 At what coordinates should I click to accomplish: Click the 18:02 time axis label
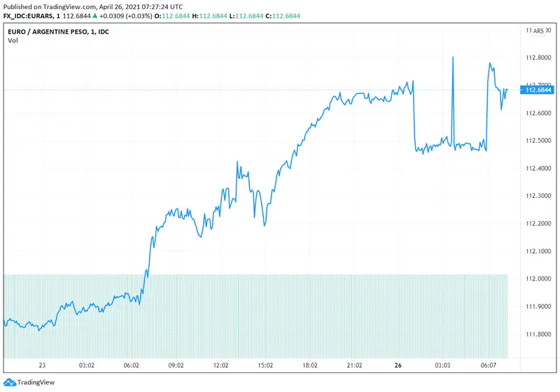[310, 365]
